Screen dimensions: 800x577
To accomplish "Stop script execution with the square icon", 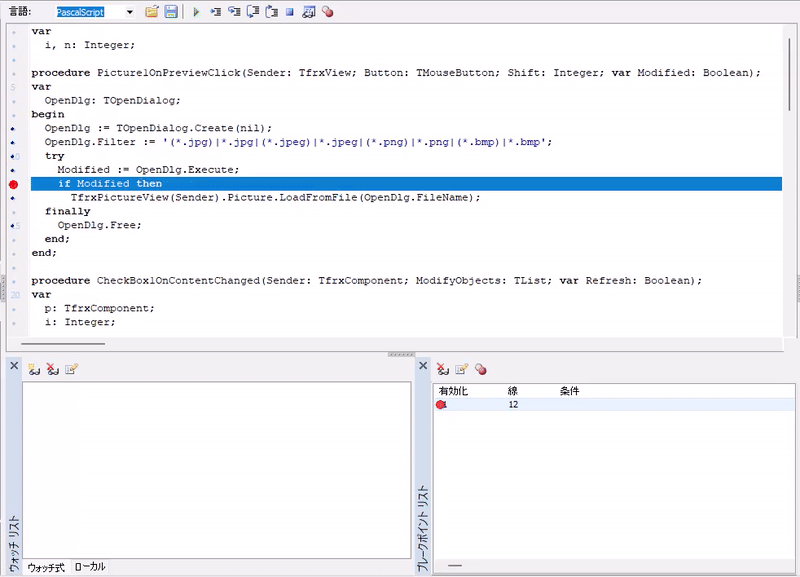I will (x=289, y=12).
